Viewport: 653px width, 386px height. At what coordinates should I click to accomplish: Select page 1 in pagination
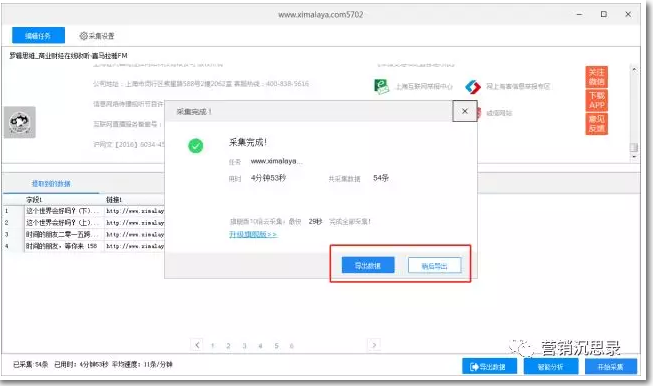[x=212, y=346]
